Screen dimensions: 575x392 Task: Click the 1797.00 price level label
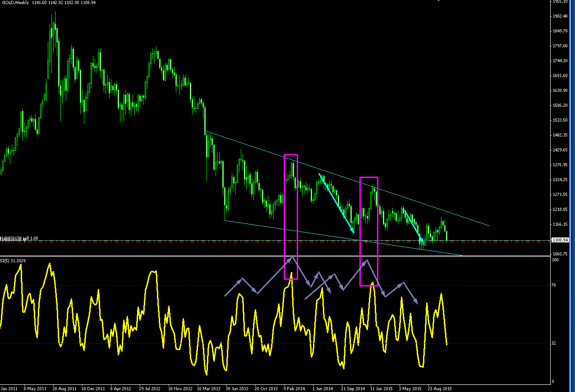click(560, 46)
